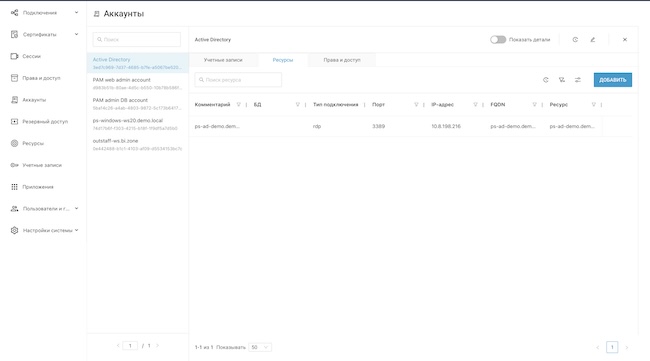Click the Тип подключения column header

pyautogui.click(x=335, y=105)
